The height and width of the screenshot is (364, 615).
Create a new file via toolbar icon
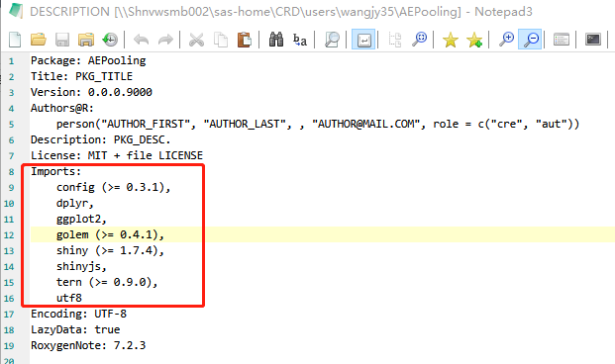coord(15,40)
